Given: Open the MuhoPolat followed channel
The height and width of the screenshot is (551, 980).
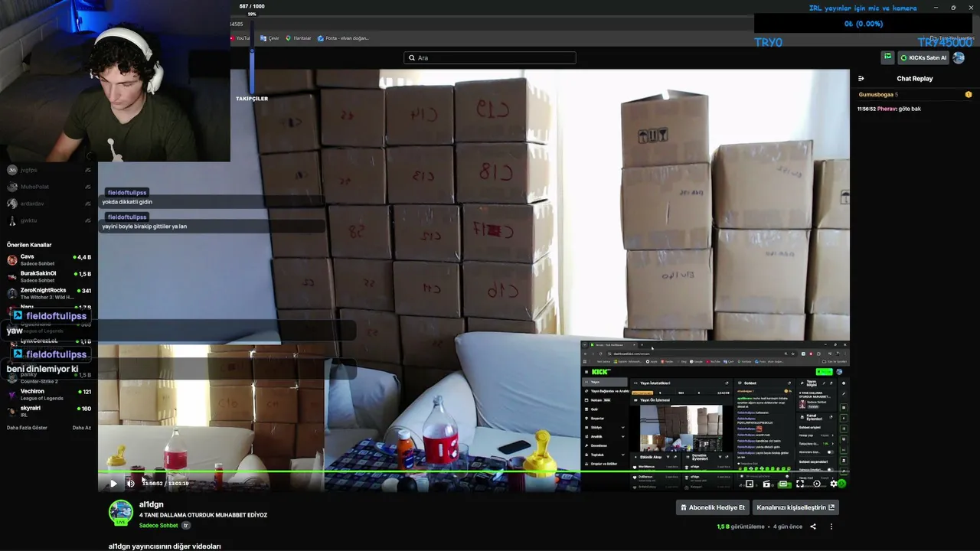Looking at the screenshot, I should [49, 187].
